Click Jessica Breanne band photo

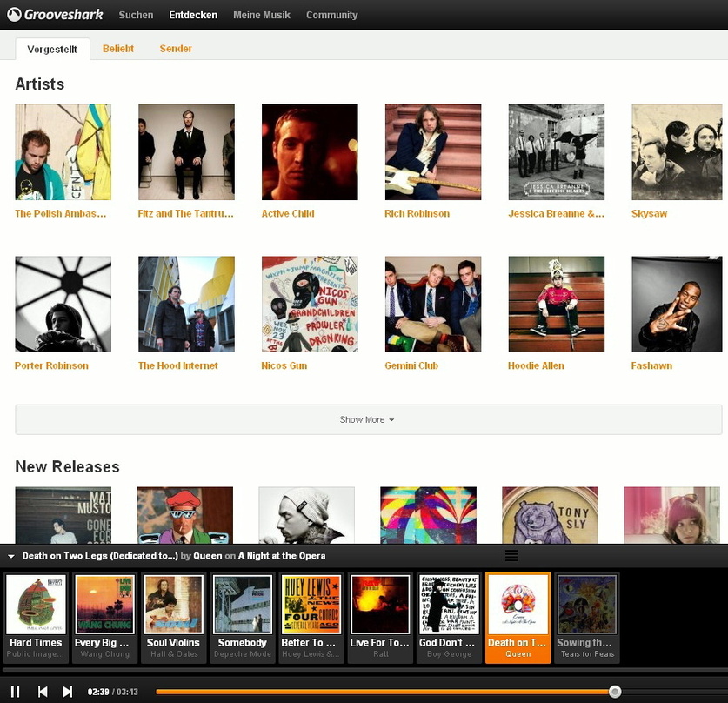coord(557,152)
